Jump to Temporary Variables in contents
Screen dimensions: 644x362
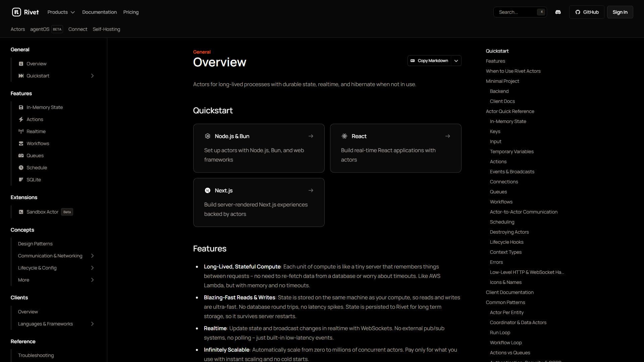pos(512,152)
